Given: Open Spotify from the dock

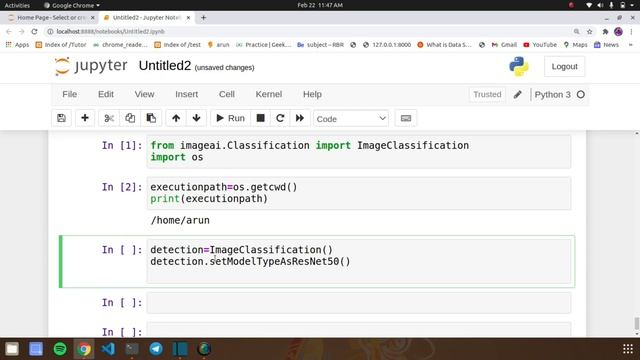Looking at the screenshot, I should pos(60,349).
